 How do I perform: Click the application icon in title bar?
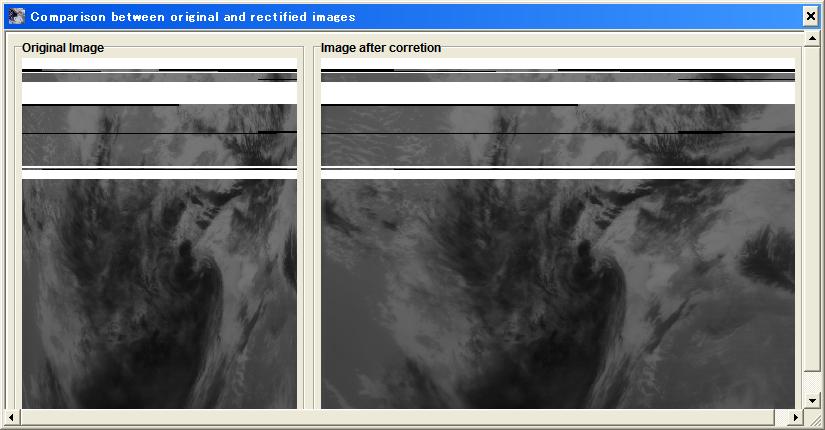tap(16, 16)
